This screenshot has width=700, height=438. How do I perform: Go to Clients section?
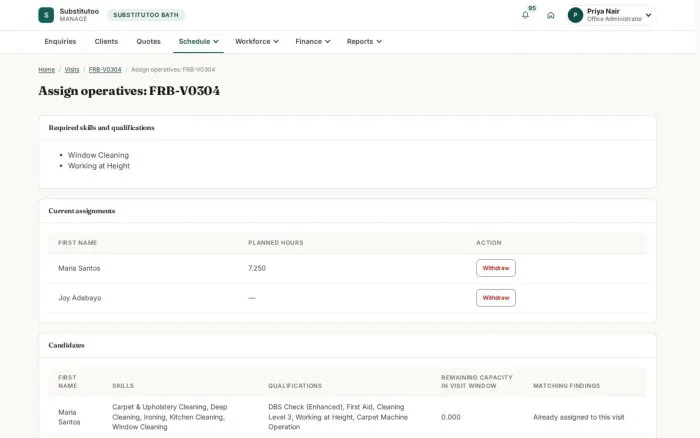pos(106,42)
